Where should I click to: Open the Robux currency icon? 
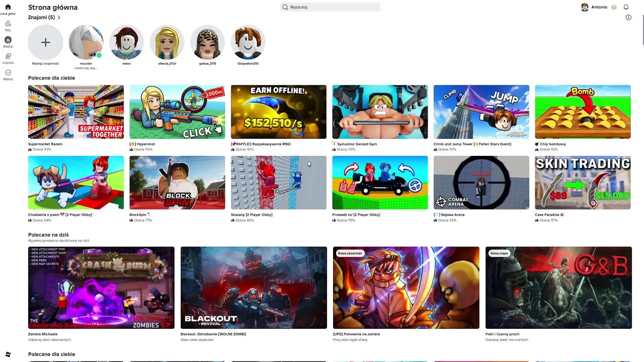point(614,7)
